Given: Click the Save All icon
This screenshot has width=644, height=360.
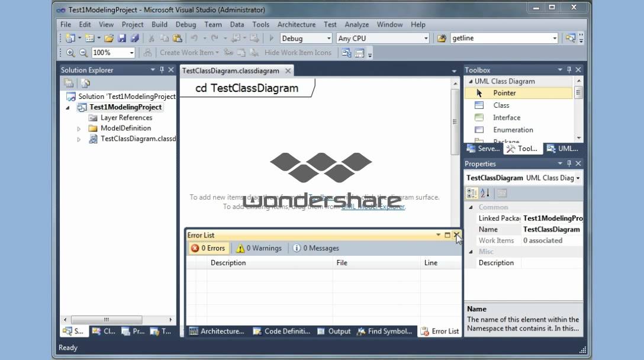Looking at the screenshot, I should [135, 38].
